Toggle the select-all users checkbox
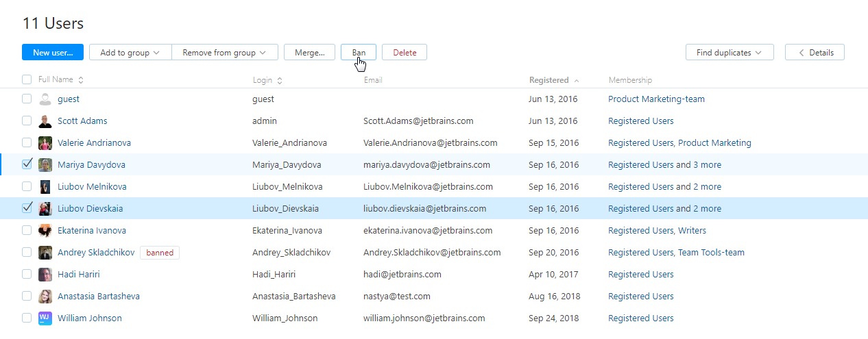Viewport: 868px width, 339px height. click(x=27, y=80)
